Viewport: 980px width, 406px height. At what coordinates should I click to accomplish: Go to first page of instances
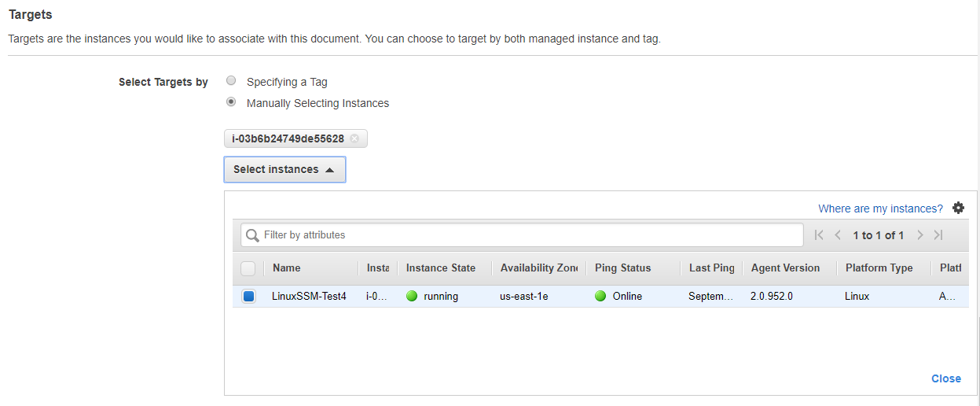819,235
